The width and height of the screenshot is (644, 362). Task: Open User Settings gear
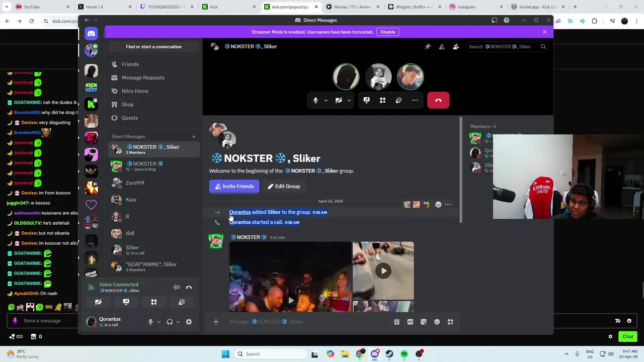coord(189,322)
